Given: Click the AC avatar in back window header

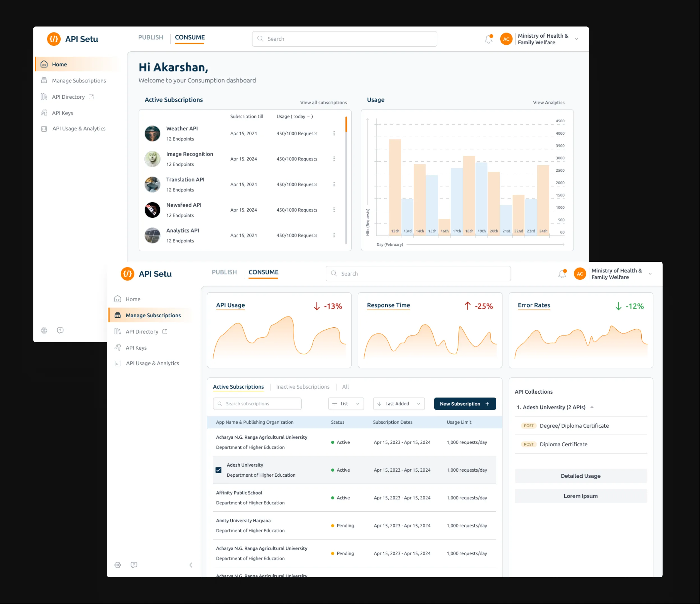Looking at the screenshot, I should click(x=506, y=39).
